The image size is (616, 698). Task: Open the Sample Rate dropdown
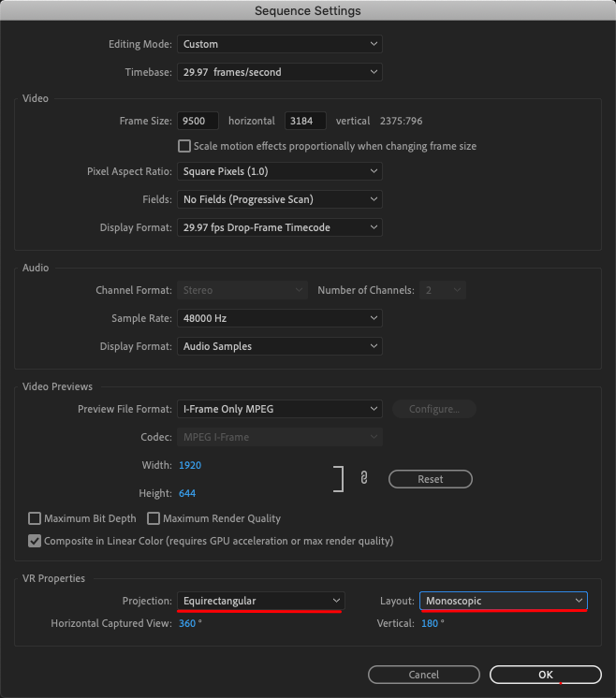(x=280, y=318)
